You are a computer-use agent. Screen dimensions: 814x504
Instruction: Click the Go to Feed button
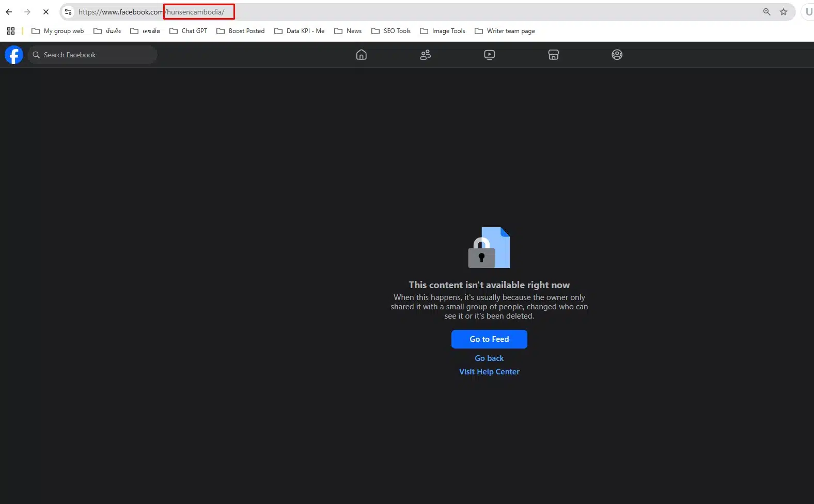pos(489,339)
